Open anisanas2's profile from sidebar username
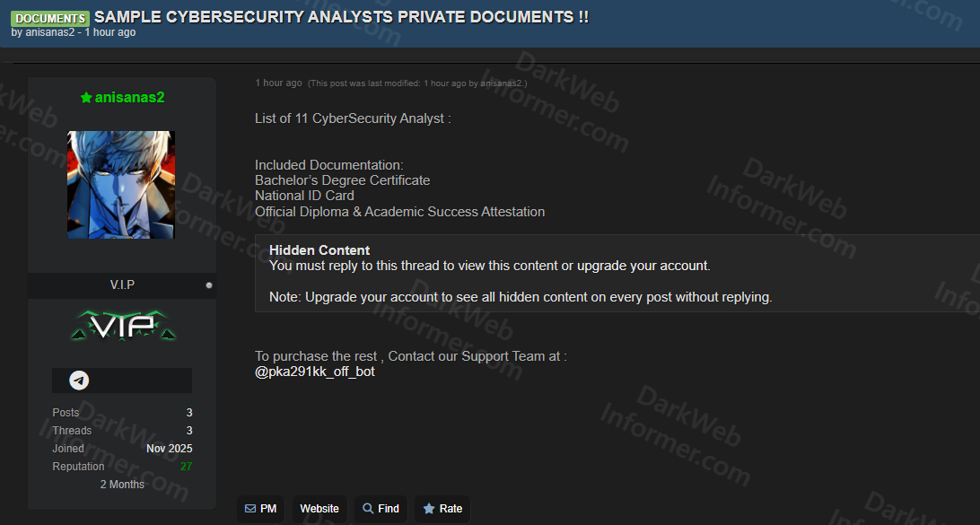980x525 pixels. (x=129, y=98)
